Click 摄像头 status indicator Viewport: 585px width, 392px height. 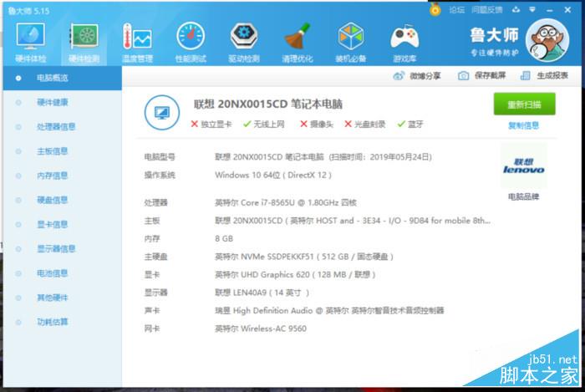(317, 125)
